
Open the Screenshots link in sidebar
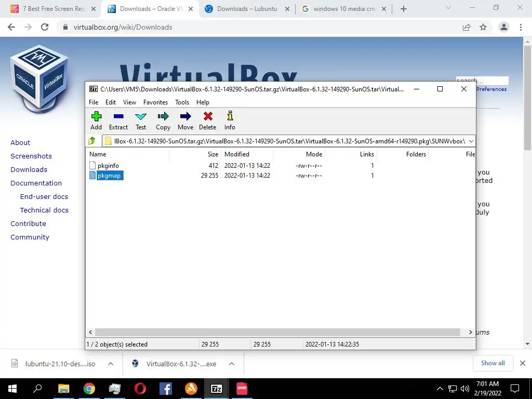tap(31, 156)
